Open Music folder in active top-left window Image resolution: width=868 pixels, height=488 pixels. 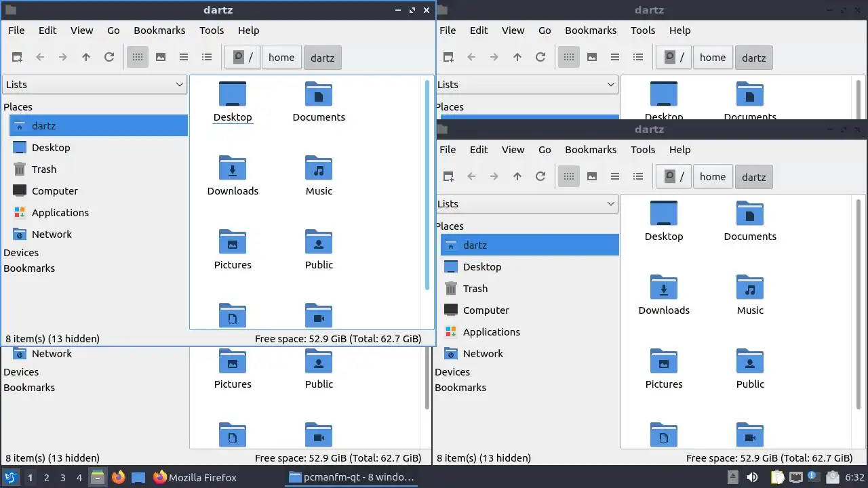[x=319, y=176]
